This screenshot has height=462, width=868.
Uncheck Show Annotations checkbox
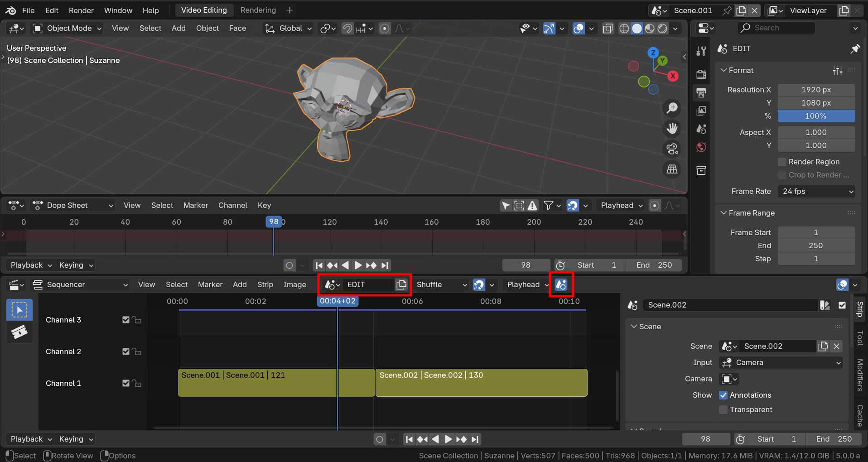coord(723,395)
